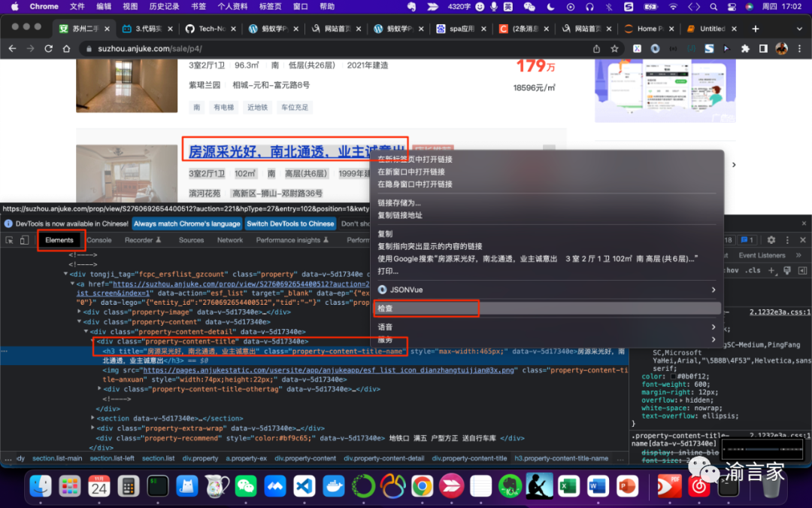Open the Recorder tab
Viewport: 812px width, 508px height.
[143, 240]
